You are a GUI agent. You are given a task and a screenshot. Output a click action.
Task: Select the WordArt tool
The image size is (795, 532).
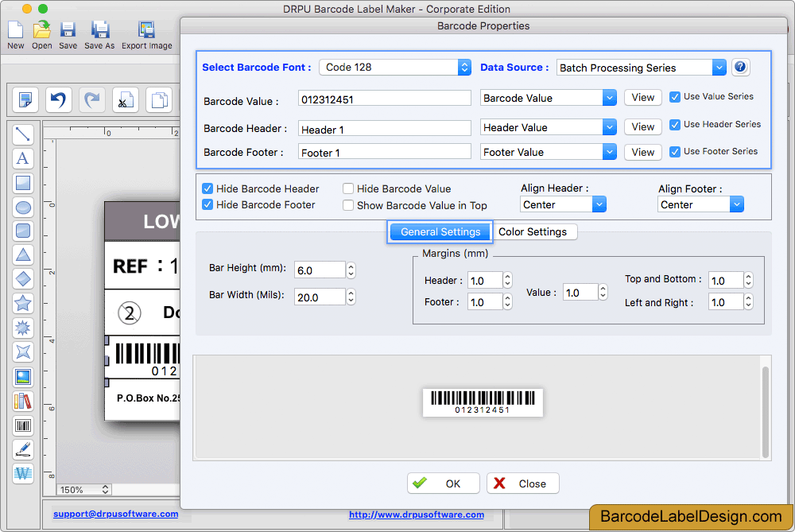23,473
